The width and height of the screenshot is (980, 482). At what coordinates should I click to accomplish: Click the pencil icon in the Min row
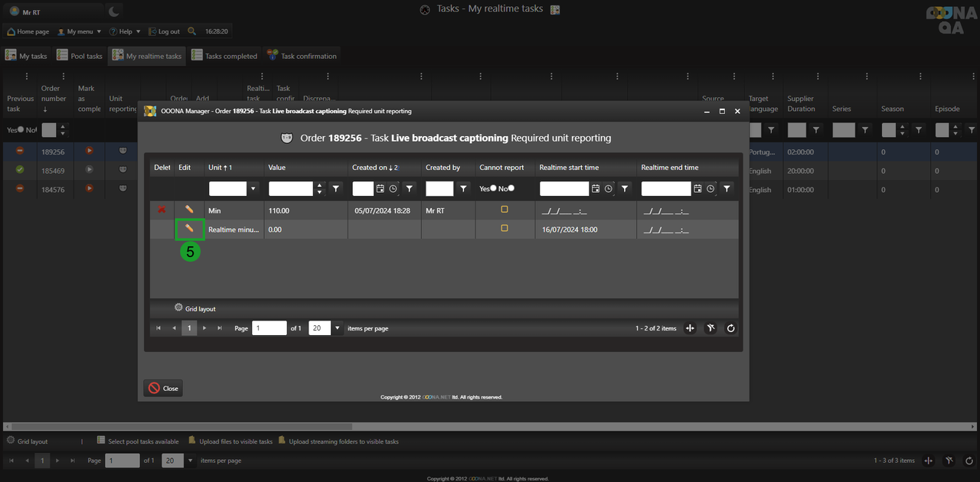pyautogui.click(x=189, y=210)
